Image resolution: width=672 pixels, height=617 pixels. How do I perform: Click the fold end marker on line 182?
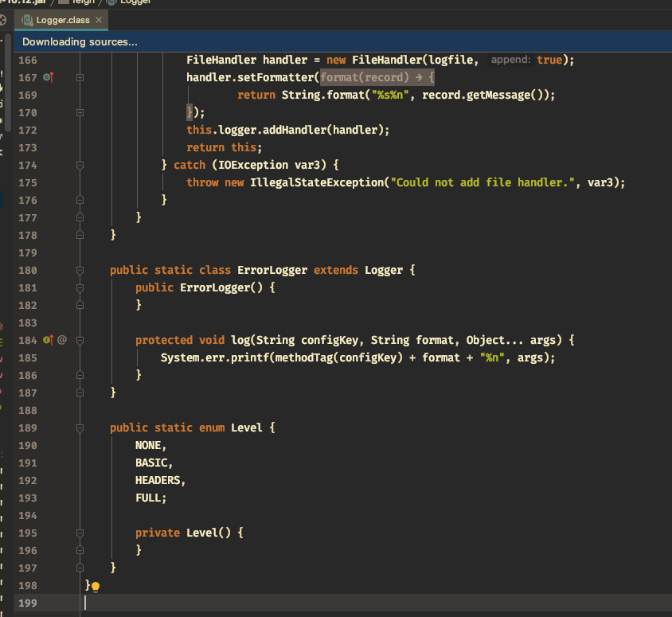[80, 305]
